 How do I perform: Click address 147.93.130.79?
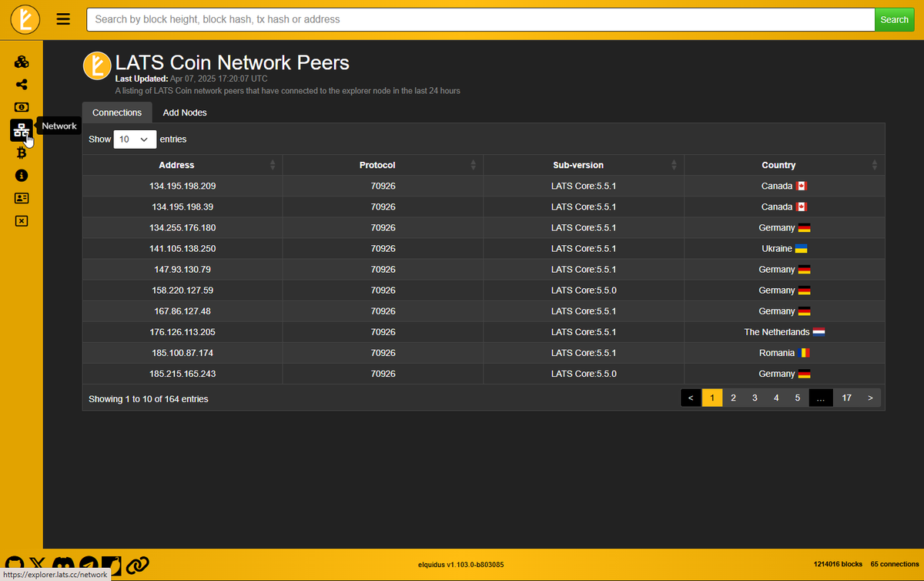coord(182,269)
